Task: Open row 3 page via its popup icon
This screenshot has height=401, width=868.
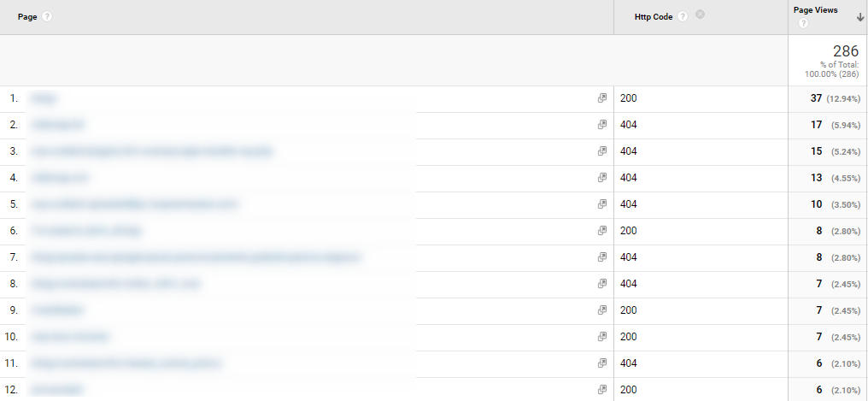Action: (601, 151)
